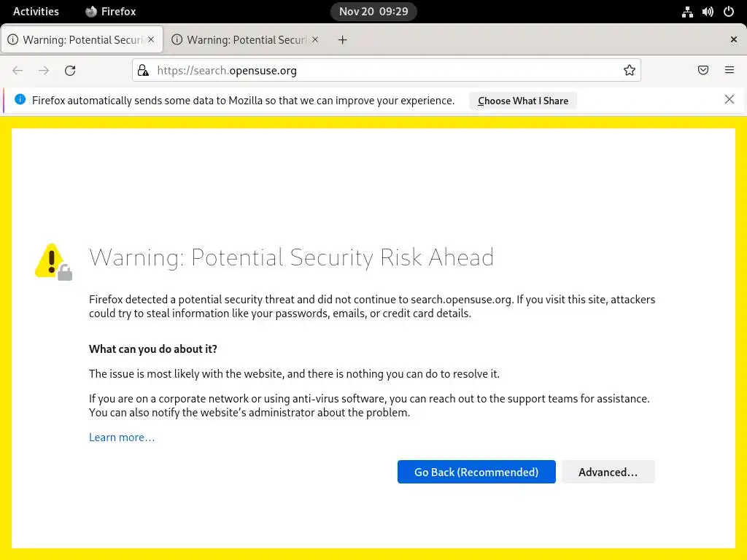Close the second Warning tab

315,39
